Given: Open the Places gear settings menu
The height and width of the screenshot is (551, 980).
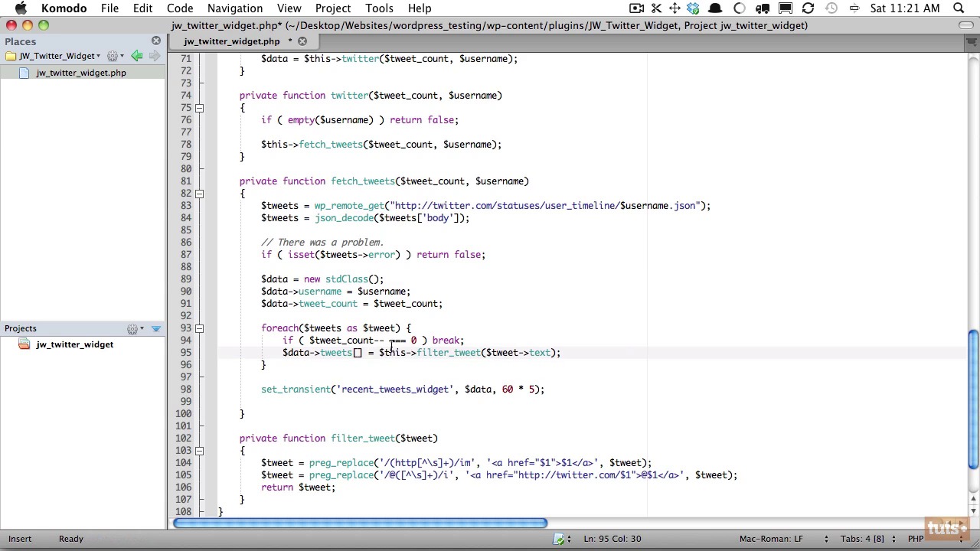Looking at the screenshot, I should point(115,56).
